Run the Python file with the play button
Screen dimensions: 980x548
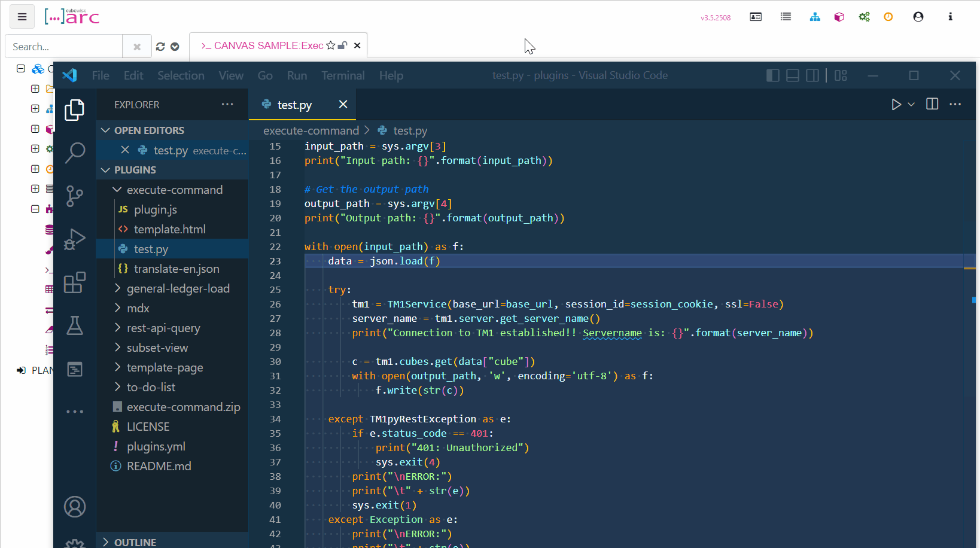896,103
